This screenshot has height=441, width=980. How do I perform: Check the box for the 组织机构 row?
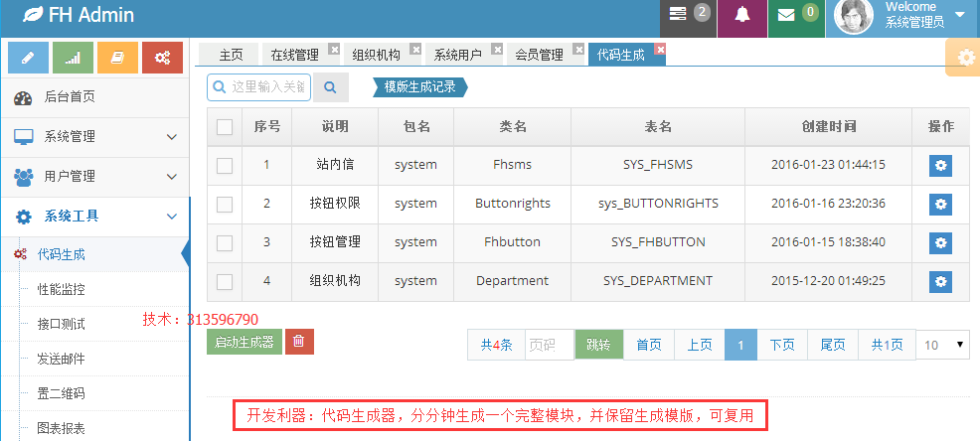[225, 281]
